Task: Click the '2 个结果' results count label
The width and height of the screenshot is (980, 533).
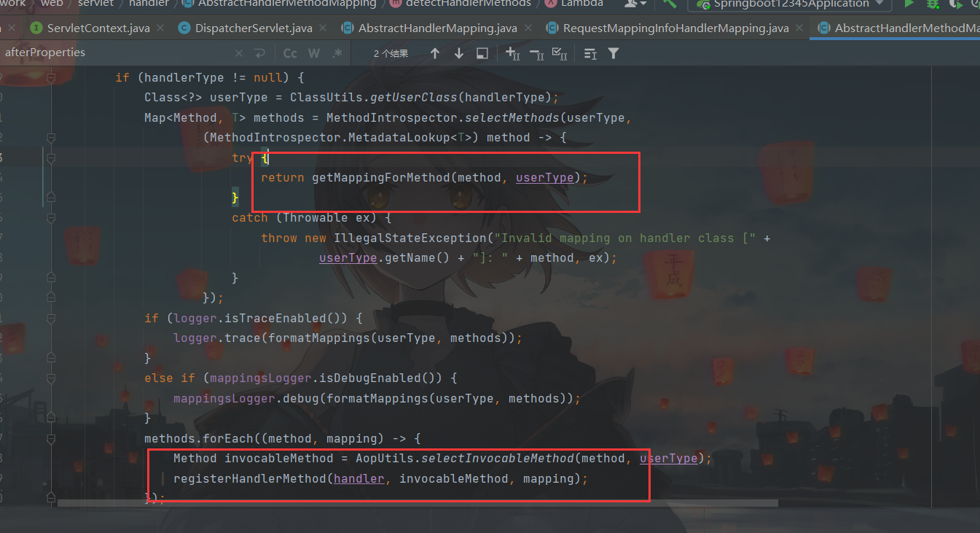Action: point(391,53)
